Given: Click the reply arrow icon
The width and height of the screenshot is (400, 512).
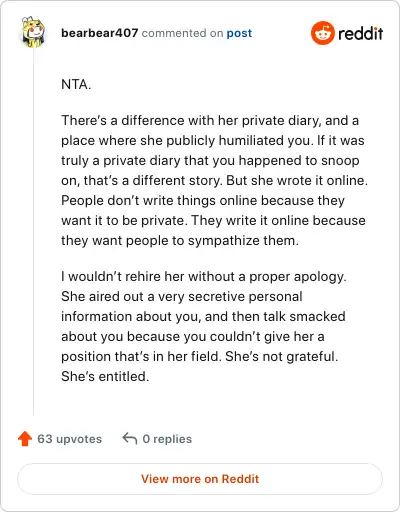Looking at the screenshot, I should click(130, 439).
